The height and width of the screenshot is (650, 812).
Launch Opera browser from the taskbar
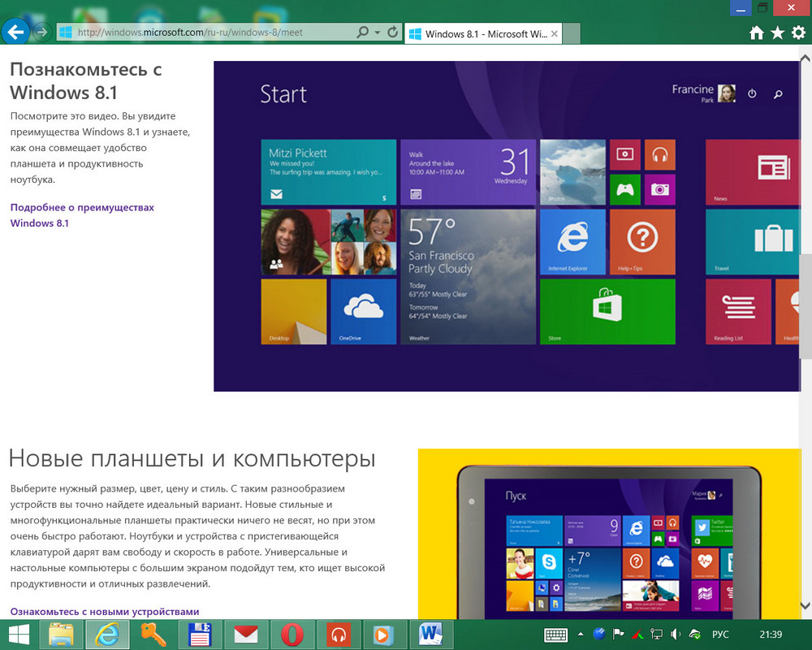click(292, 635)
